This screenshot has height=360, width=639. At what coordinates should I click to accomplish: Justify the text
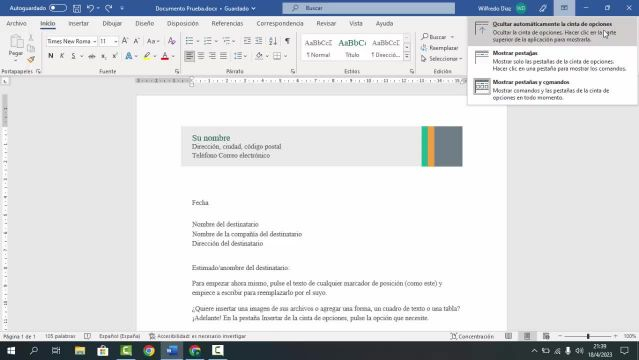click(x=223, y=56)
